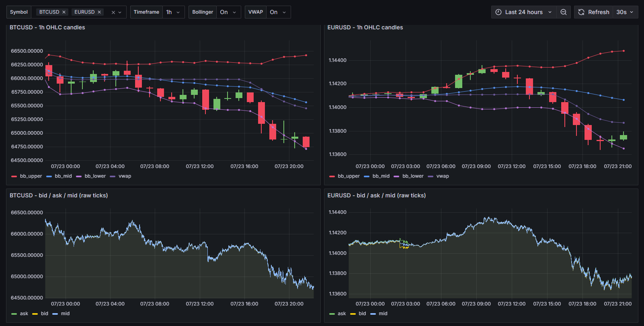Open the Last 24 hours time picker
The image size is (644, 326).
click(x=524, y=12)
